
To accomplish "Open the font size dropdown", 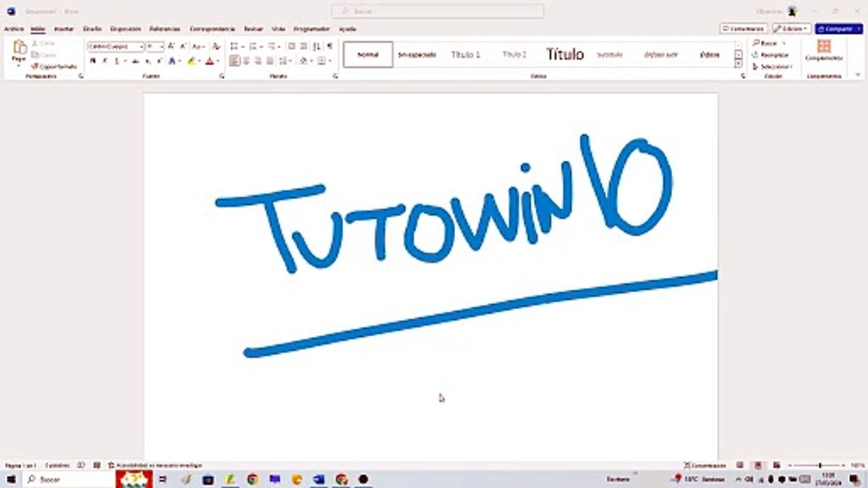I will pyautogui.click(x=161, y=46).
